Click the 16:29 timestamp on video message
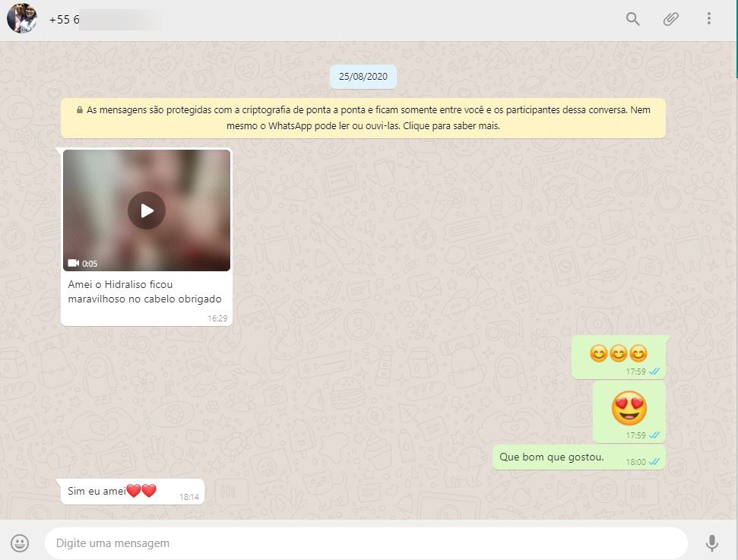The width and height of the screenshot is (738, 560). tap(217, 318)
